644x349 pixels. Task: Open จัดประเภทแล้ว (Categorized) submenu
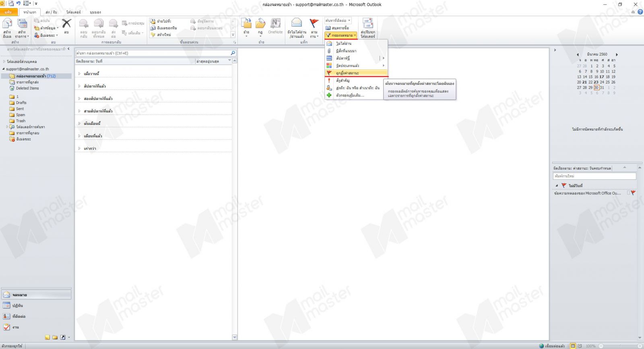[x=356, y=66]
